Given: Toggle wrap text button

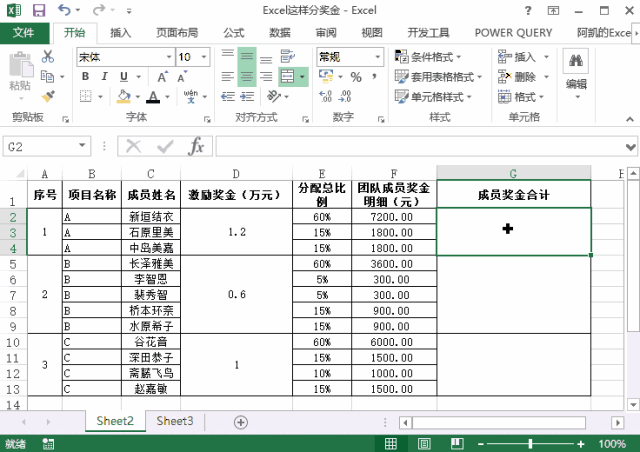Looking at the screenshot, I should [x=288, y=56].
